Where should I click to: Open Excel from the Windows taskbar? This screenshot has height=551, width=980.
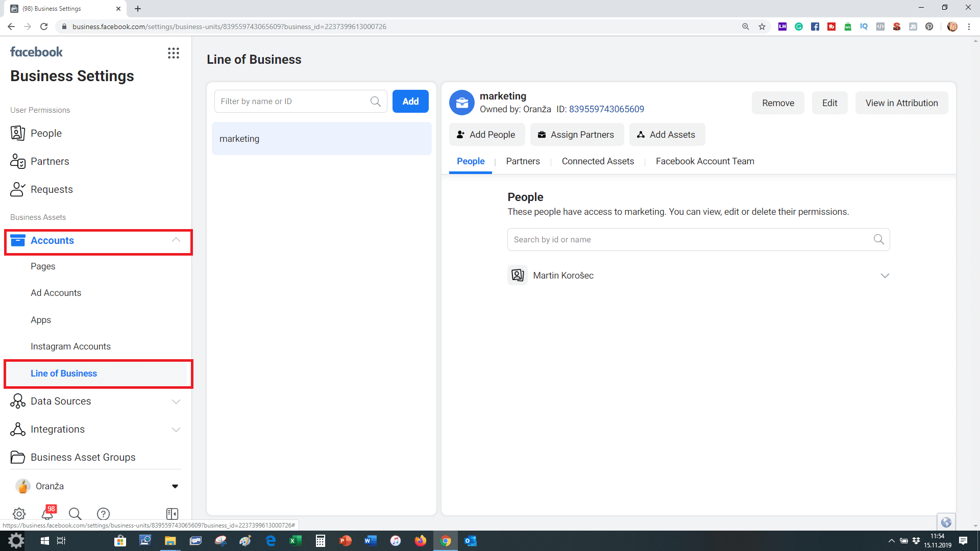296,541
